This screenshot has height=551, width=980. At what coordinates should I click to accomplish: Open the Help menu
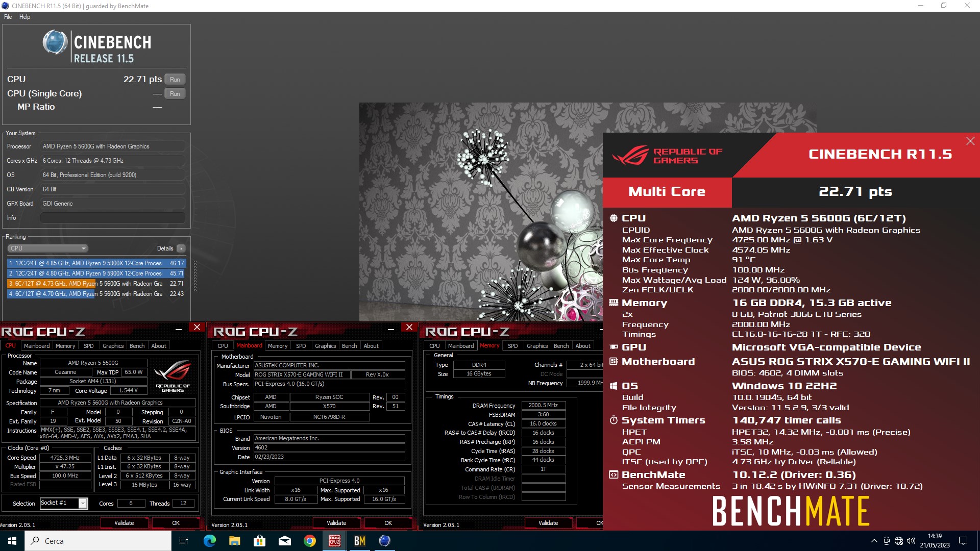coord(24,17)
